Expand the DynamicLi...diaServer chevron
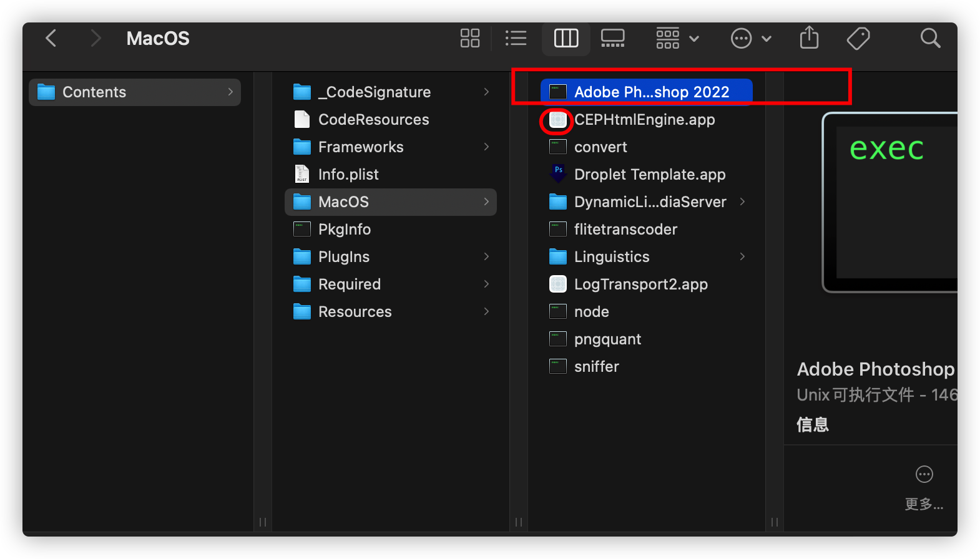This screenshot has height=559, width=980. coord(742,202)
